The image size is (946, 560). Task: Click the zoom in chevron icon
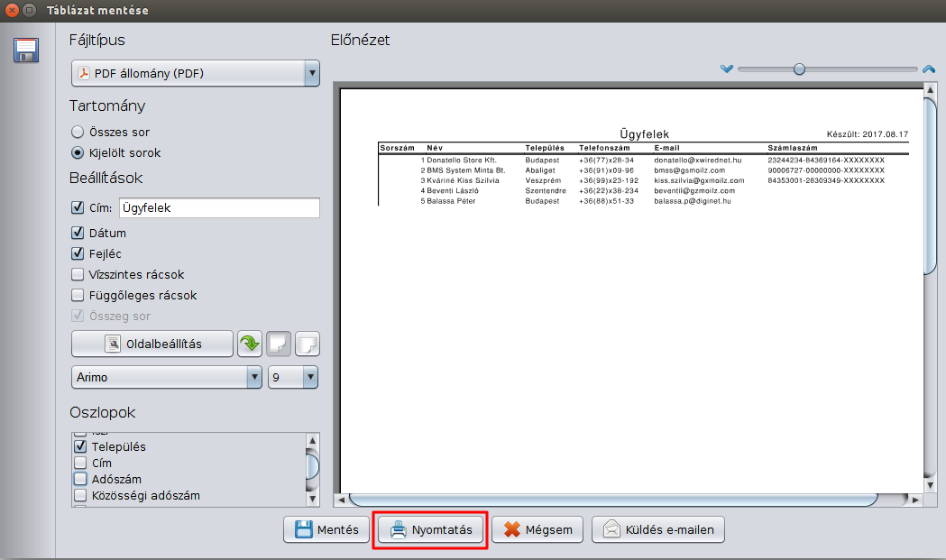(928, 69)
